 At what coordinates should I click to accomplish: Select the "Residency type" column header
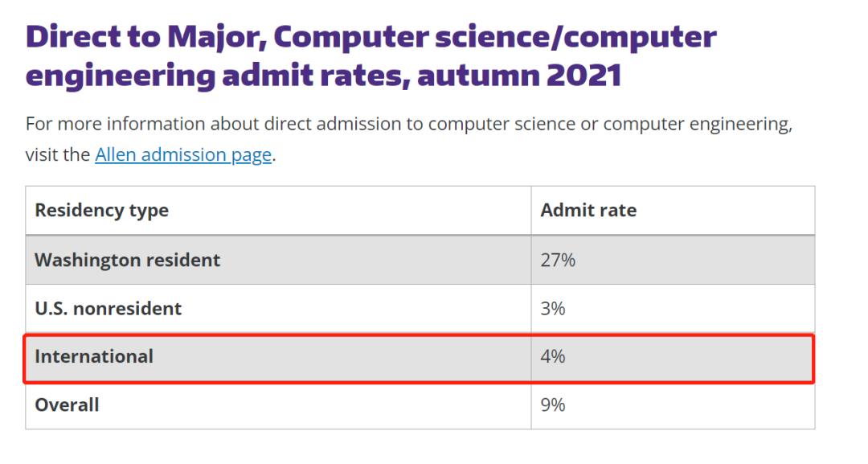pos(101,211)
